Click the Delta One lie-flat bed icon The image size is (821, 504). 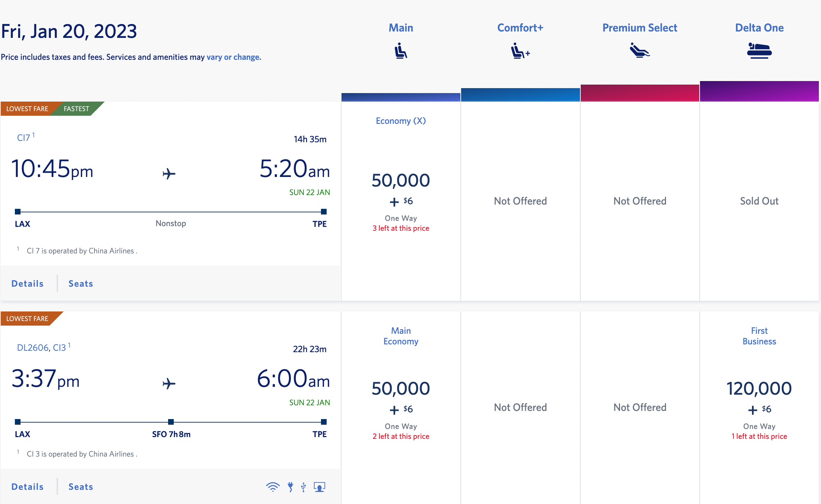pyautogui.click(x=759, y=51)
